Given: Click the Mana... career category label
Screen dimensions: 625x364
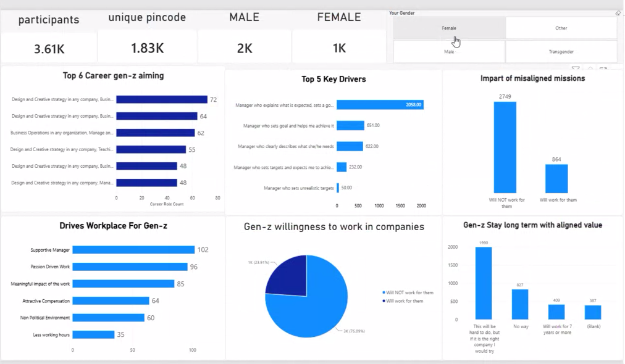Looking at the screenshot, I should tap(62, 183).
